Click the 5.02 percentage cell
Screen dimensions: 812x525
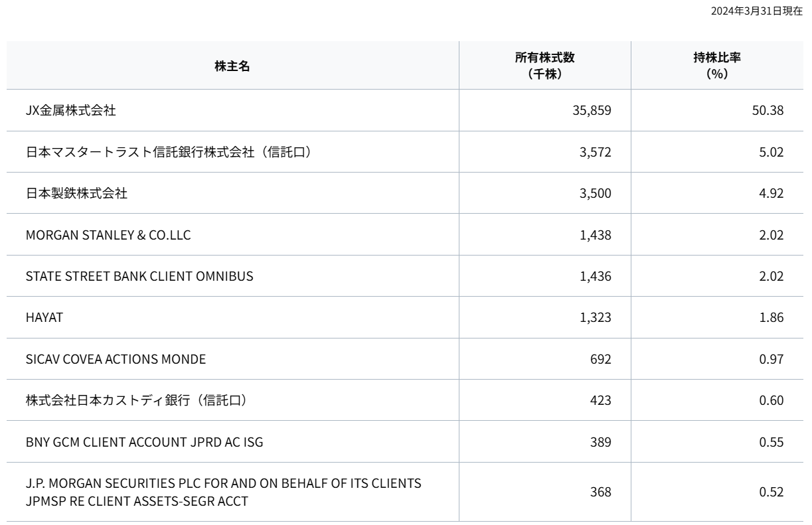(x=771, y=152)
